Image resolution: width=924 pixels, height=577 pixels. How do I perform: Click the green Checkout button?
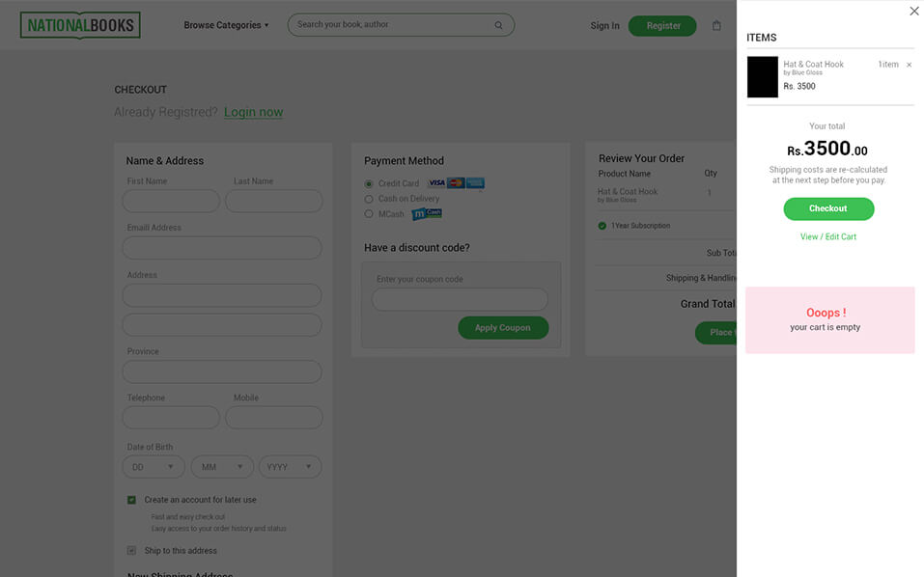pyautogui.click(x=827, y=208)
